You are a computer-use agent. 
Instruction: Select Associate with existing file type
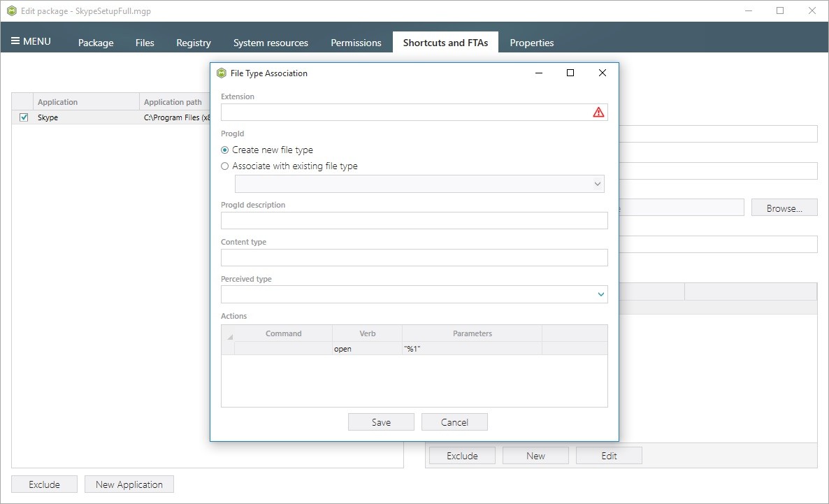[x=224, y=166]
